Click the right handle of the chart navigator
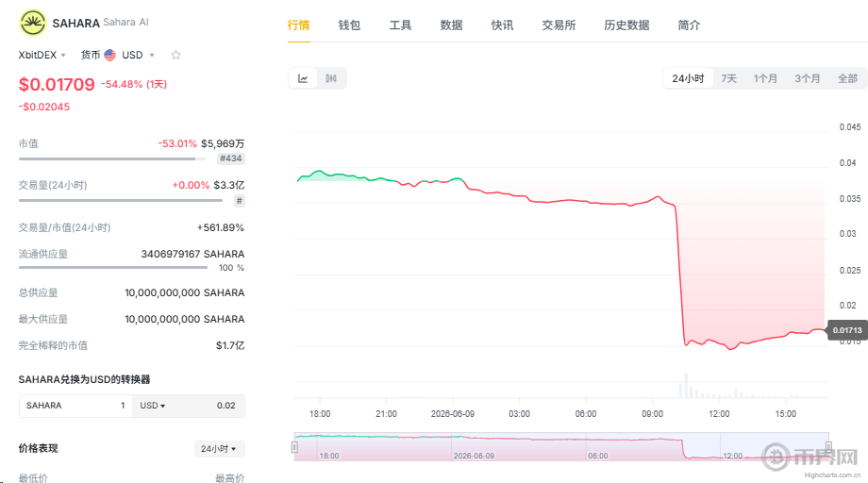 [828, 447]
